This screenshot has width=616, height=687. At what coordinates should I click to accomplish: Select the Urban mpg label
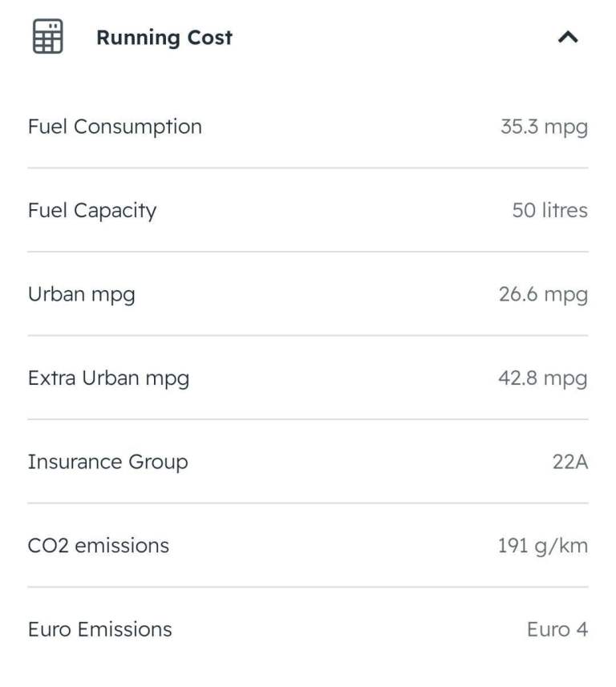click(81, 295)
